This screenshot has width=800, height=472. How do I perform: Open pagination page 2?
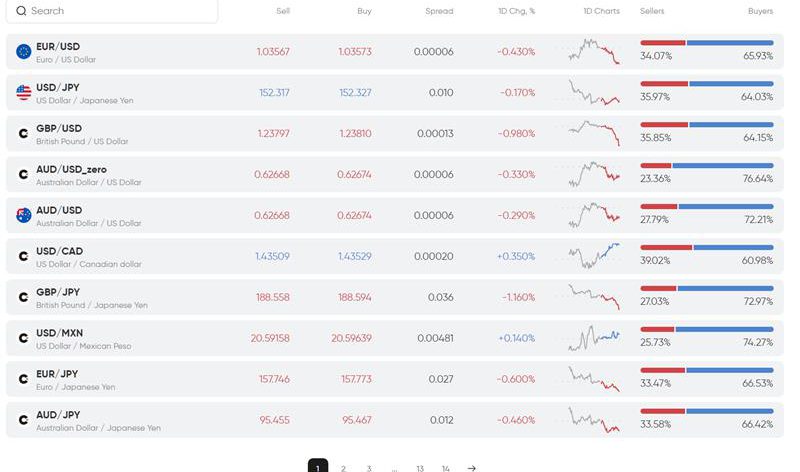coord(343,467)
